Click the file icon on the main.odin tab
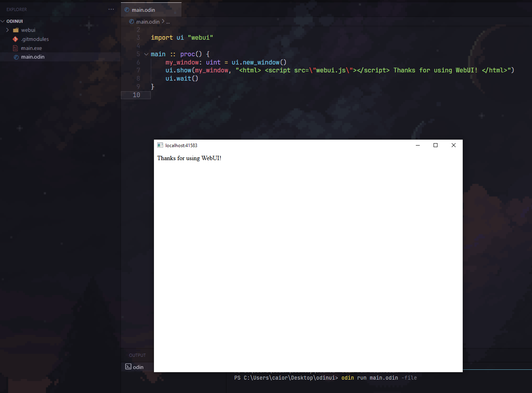 (127, 10)
